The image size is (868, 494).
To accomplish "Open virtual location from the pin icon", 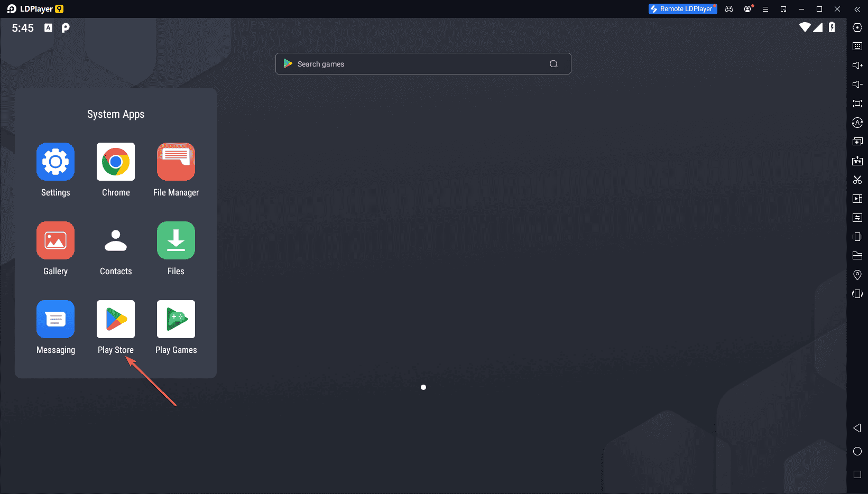I will pos(857,275).
